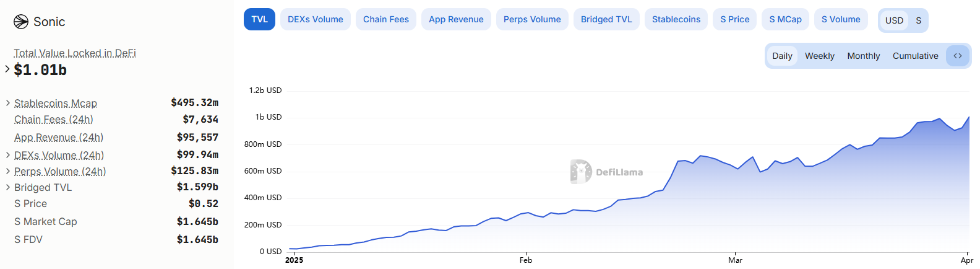Show Perps Volume on the chart
Screen dimensions: 980x269
532,19
